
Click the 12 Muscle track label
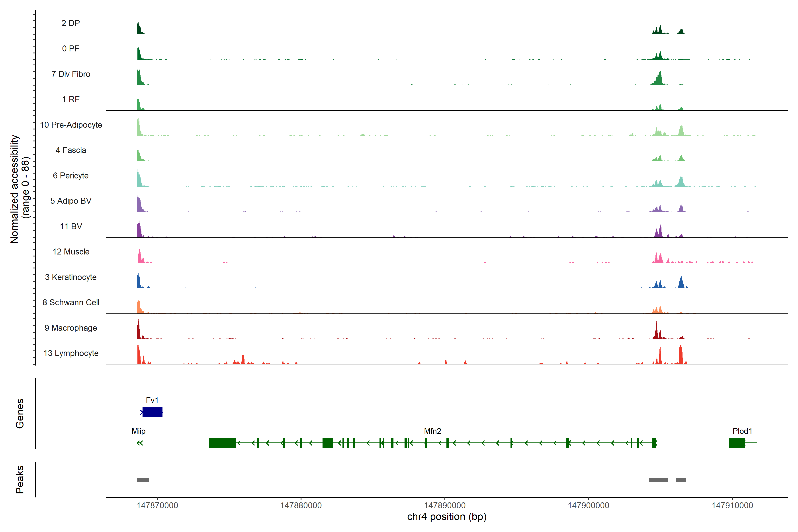pyautogui.click(x=71, y=252)
